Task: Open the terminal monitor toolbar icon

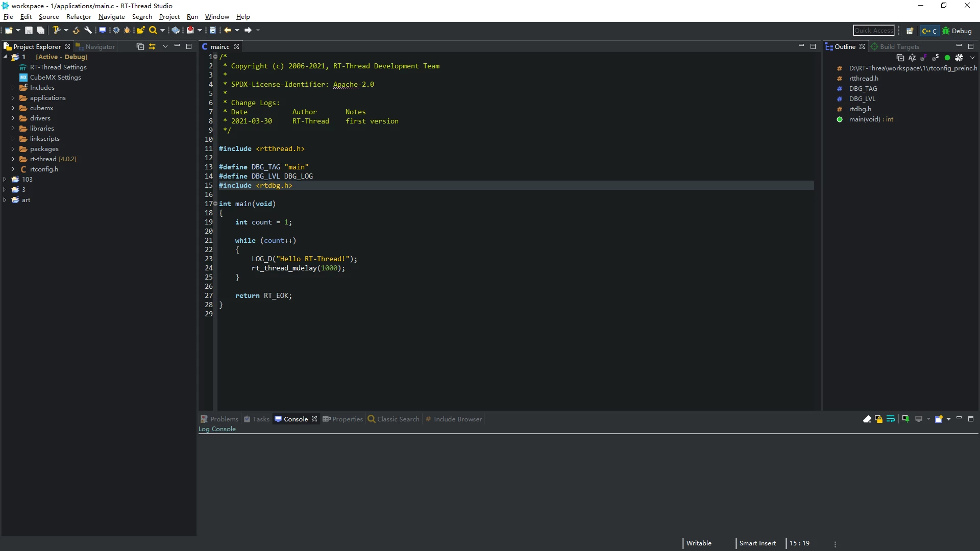Action: pyautogui.click(x=103, y=31)
